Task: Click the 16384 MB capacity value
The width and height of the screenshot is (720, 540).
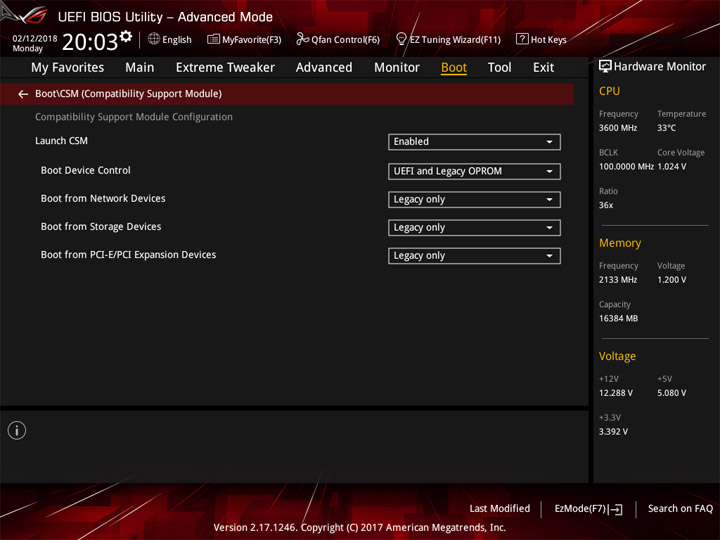Action: (618, 318)
